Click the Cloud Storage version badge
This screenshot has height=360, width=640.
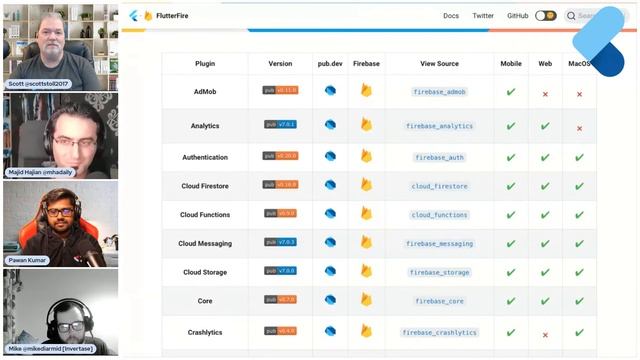[x=280, y=271]
